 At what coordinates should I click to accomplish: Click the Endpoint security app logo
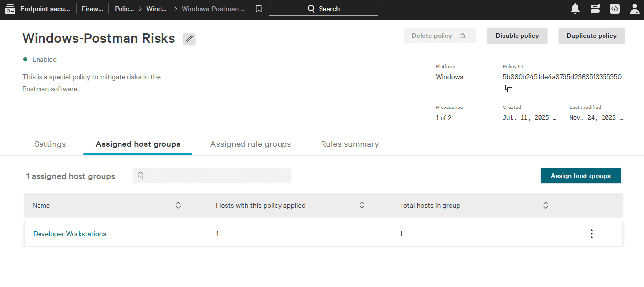click(10, 8)
